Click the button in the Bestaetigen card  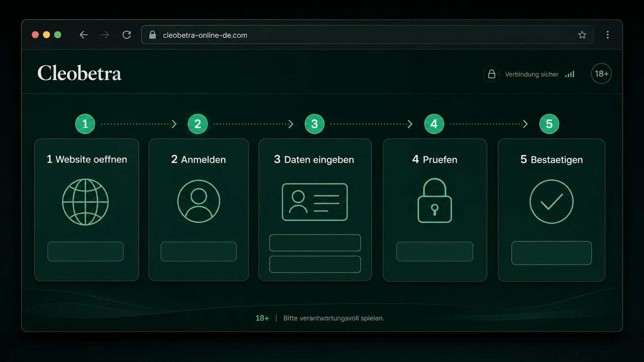click(552, 253)
